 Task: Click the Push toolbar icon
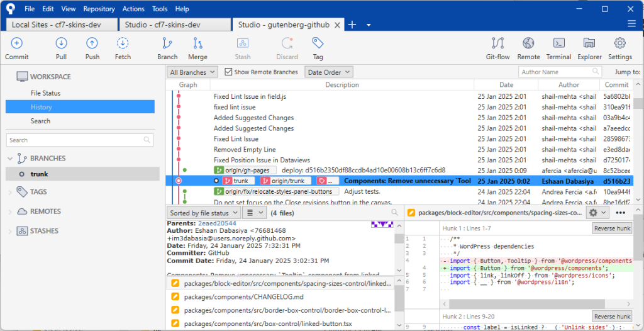[92, 43]
